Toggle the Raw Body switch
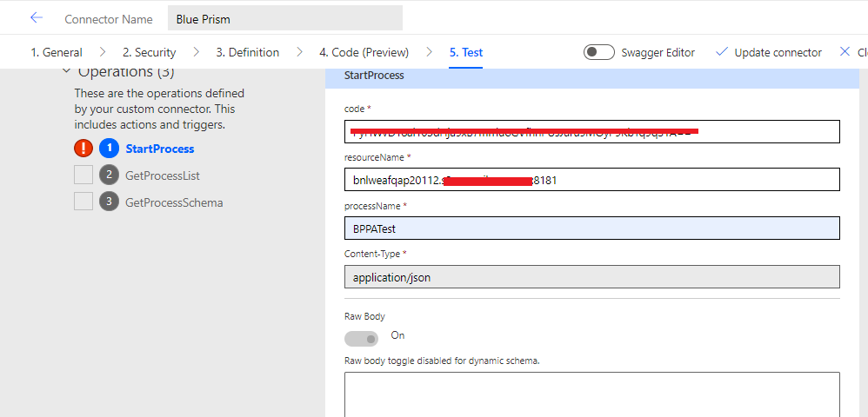This screenshot has width=868, height=417. point(362,339)
